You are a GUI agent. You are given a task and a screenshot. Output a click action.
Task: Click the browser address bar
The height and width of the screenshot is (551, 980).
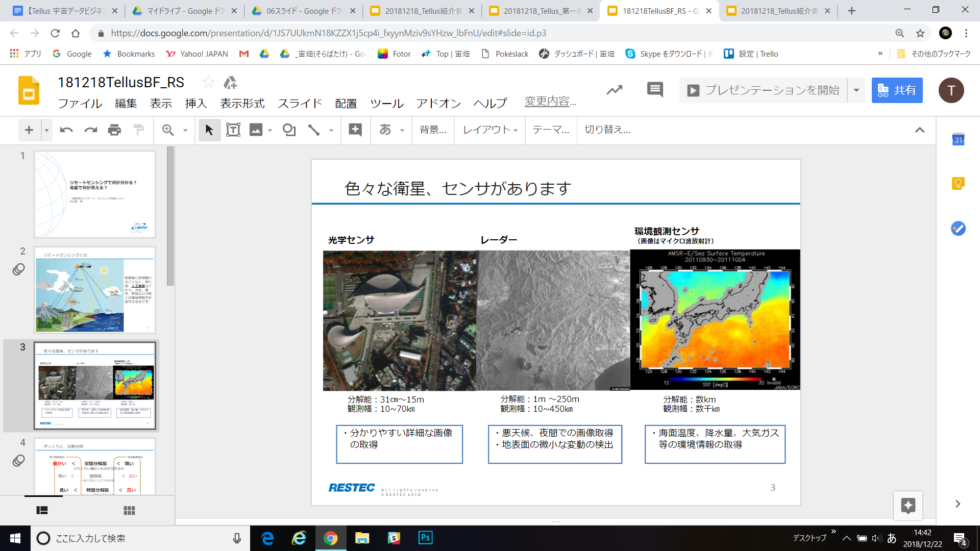(490, 33)
